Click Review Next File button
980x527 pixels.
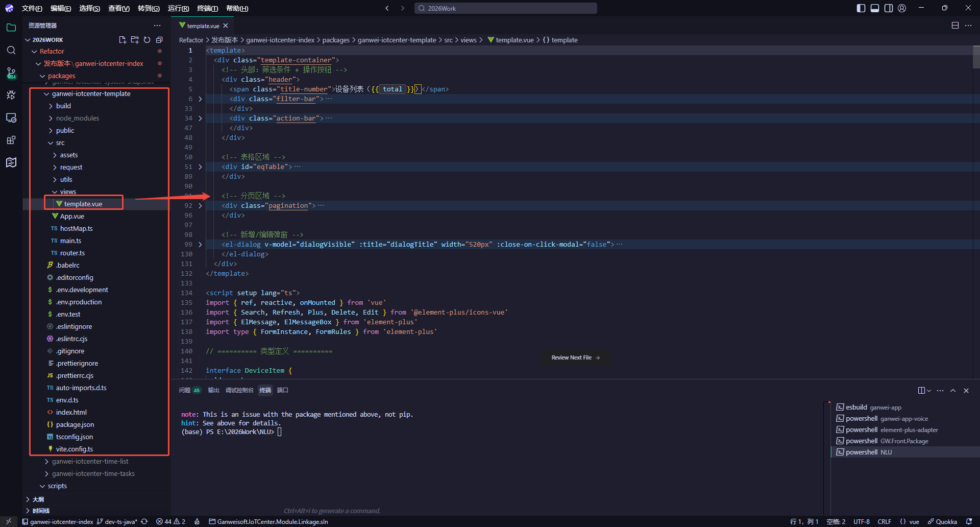pos(575,357)
